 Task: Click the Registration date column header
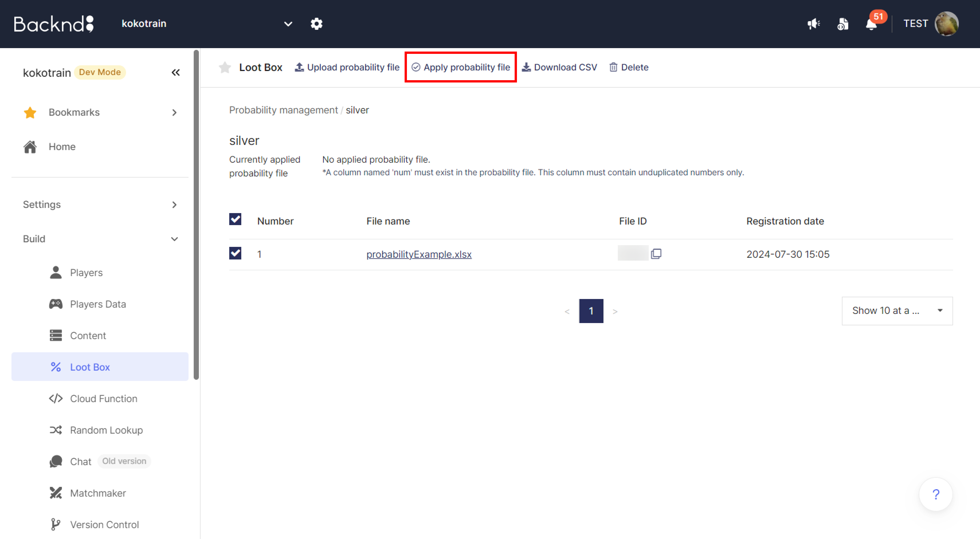(x=785, y=221)
